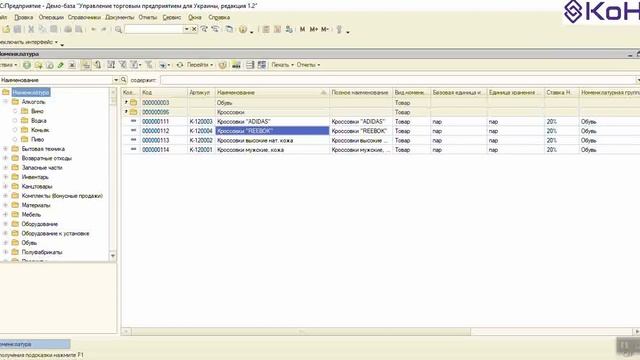Click the tree scrollbar down arrow
Image resolution: width=640 pixels, height=360 pixels.
(113, 256)
